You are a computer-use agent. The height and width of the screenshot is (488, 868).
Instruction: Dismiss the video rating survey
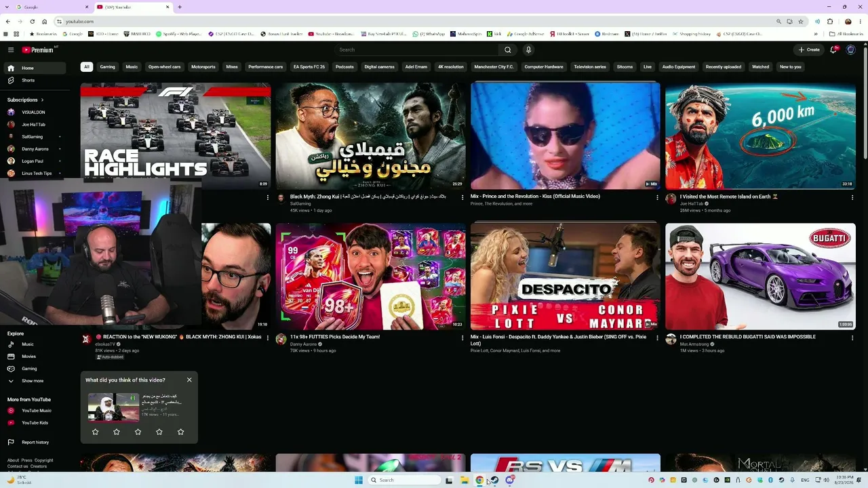[x=189, y=380]
